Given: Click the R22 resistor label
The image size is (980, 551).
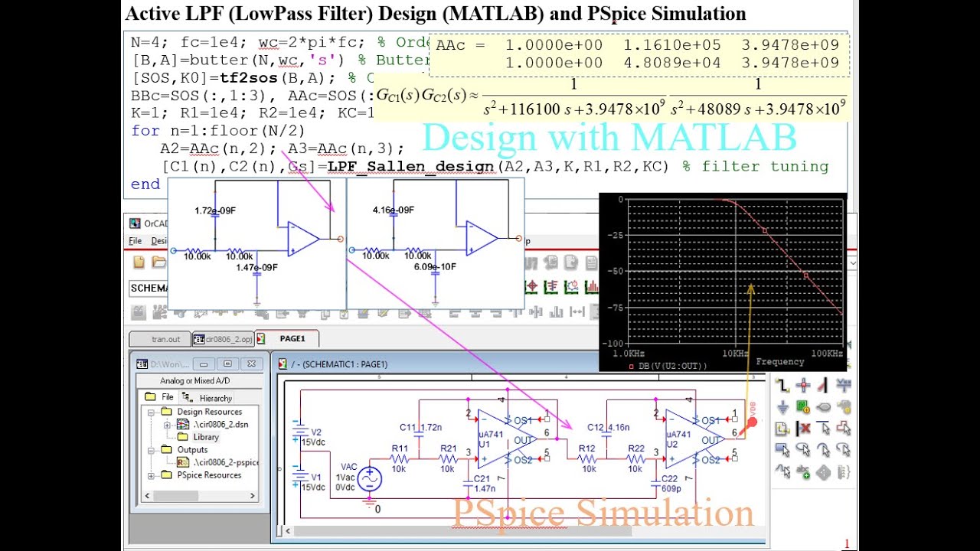Looking at the screenshot, I should coord(635,448).
